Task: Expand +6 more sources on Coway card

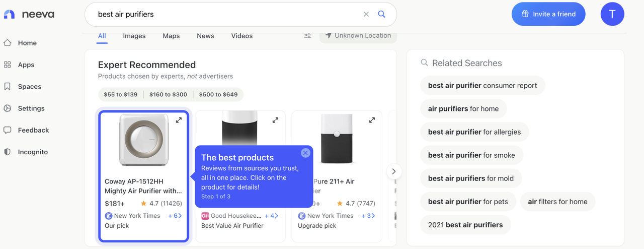Action: pos(175,216)
